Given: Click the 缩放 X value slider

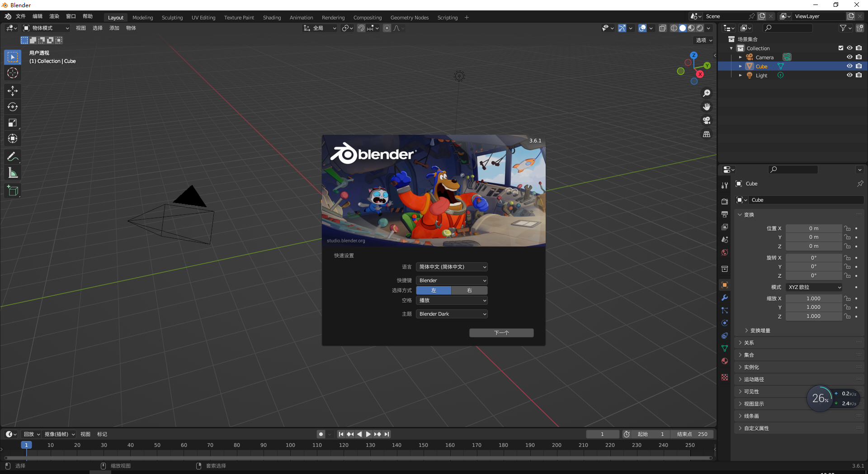Looking at the screenshot, I should pyautogui.click(x=813, y=298).
